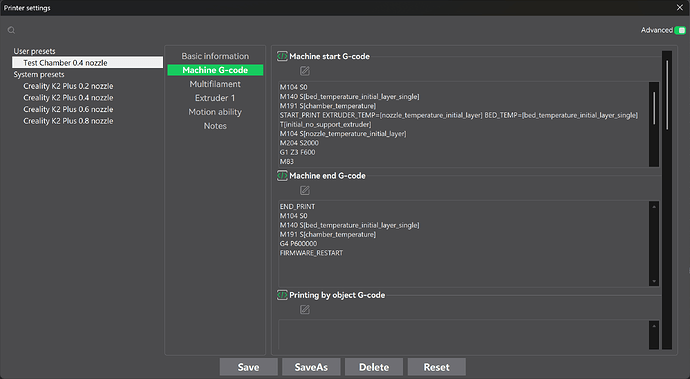
Task: Click the User presets heading
Action: click(34, 51)
